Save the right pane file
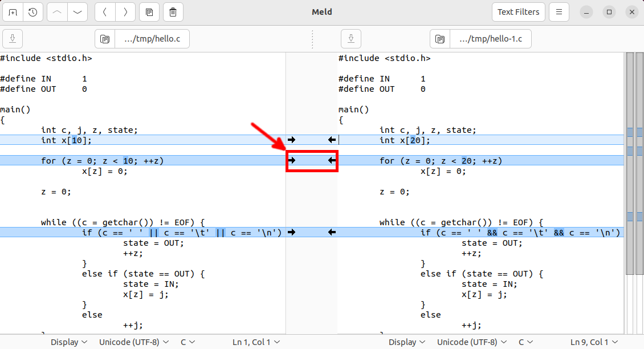Screen dimensions: 644x349 click(x=350, y=38)
